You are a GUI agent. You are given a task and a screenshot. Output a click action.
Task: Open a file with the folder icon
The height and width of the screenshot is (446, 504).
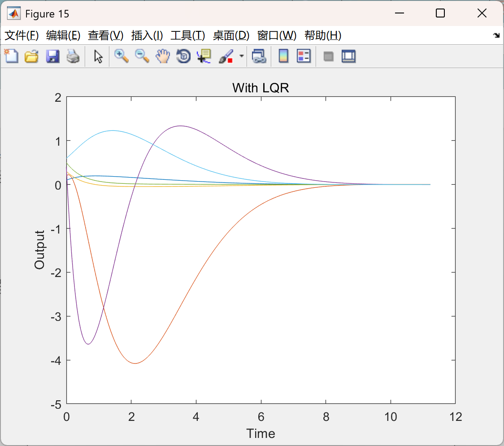31,56
